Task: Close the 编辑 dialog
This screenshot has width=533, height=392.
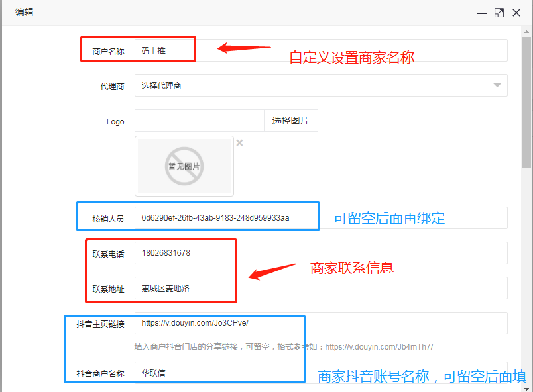Action: [x=516, y=13]
